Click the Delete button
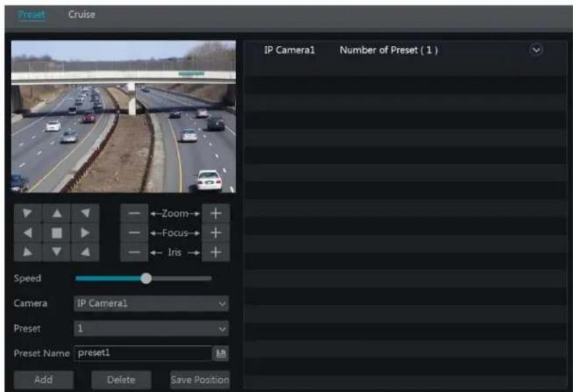This screenshot has height=392, width=573. (121, 380)
